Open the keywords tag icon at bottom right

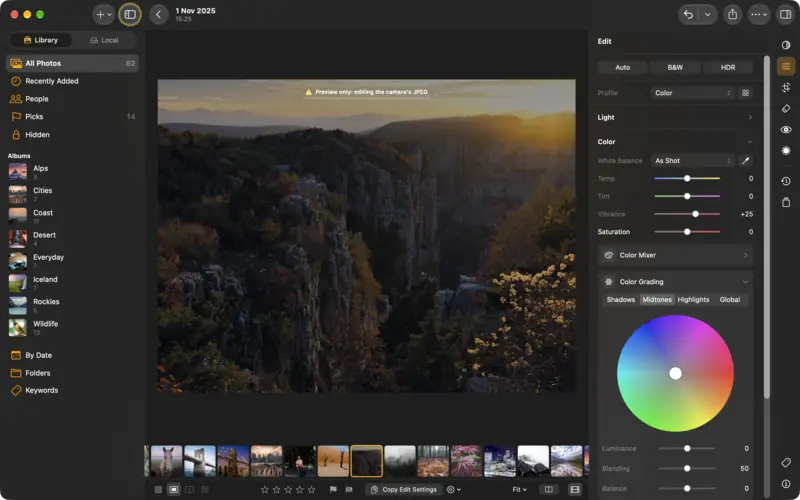[x=786, y=463]
